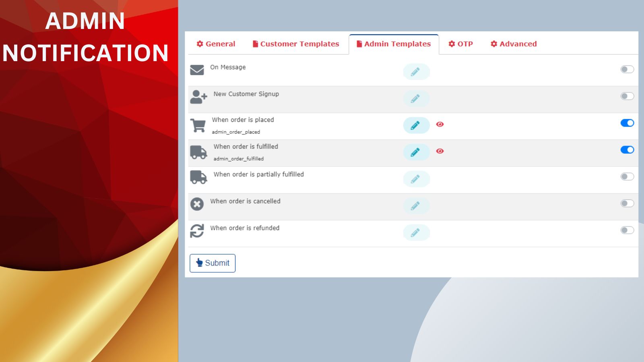
Task: Click the 'admin_order_fulfilled' template name
Action: [x=239, y=159]
